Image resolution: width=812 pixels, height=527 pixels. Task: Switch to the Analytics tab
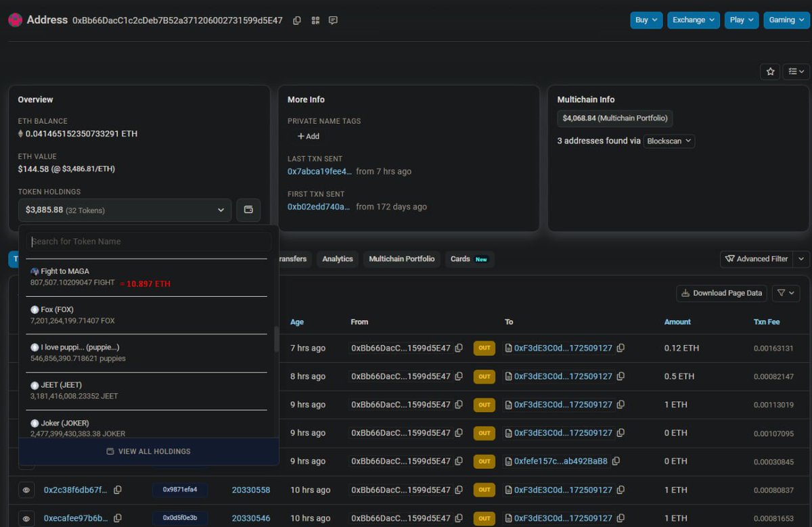[338, 259]
